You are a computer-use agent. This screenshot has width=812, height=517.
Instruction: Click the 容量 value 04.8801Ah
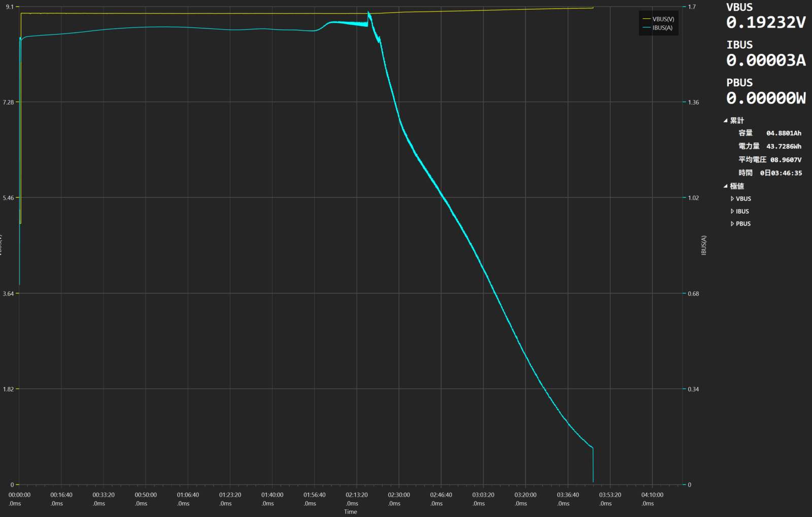(x=784, y=133)
